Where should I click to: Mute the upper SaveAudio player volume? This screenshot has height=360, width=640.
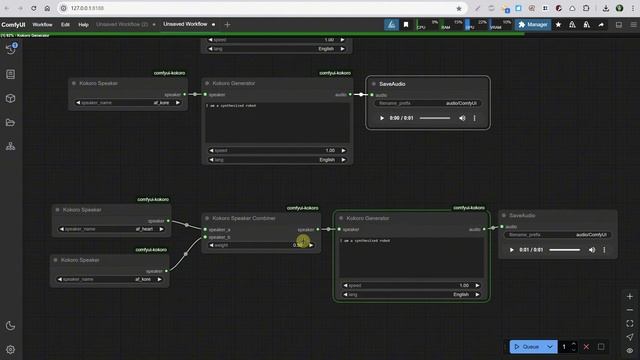(x=462, y=118)
